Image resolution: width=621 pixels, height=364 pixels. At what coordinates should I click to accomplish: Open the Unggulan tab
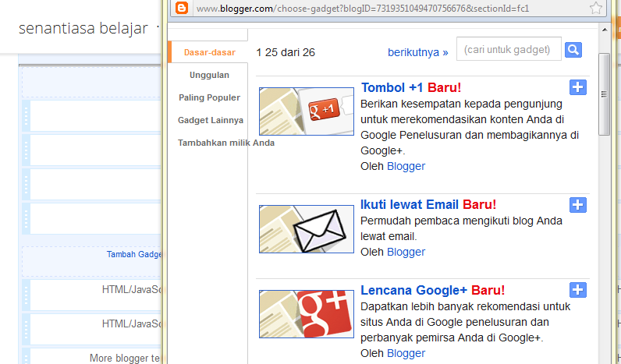[x=209, y=75]
